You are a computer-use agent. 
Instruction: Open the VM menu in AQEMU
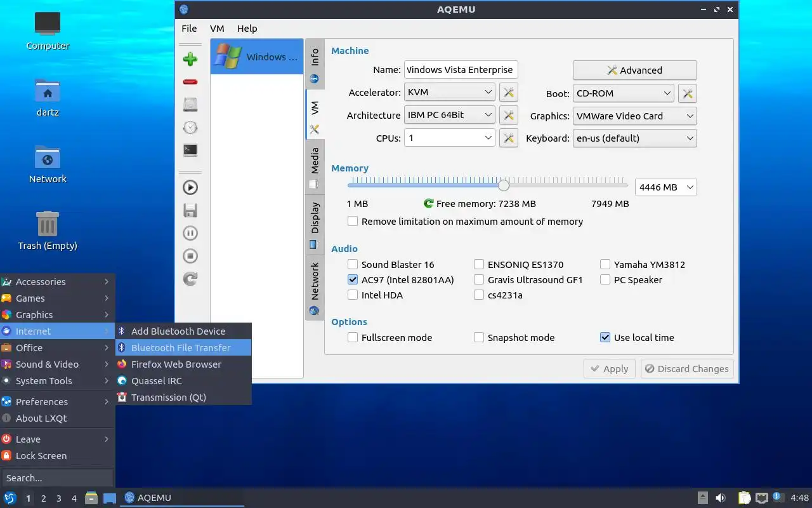(217, 29)
